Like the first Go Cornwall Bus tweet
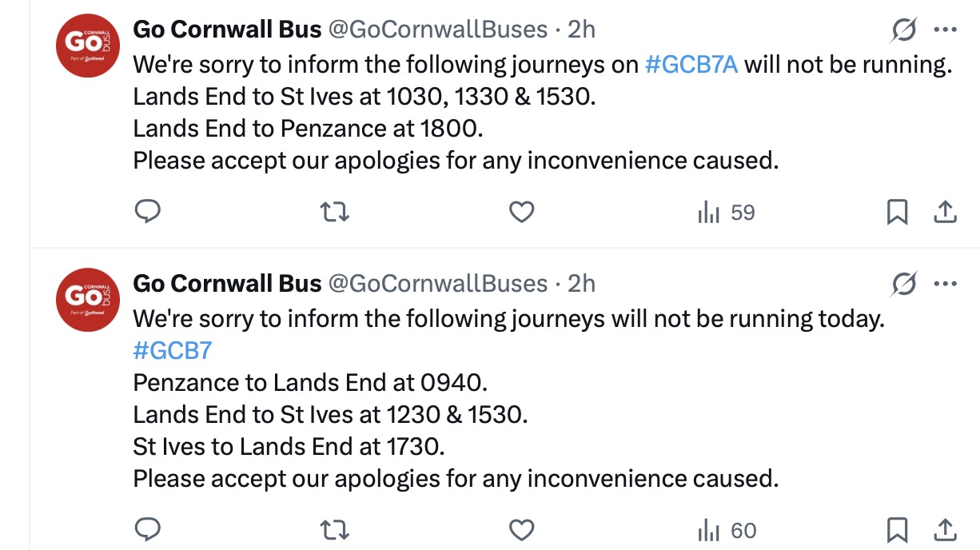This screenshot has height=550, width=980. pos(522,212)
